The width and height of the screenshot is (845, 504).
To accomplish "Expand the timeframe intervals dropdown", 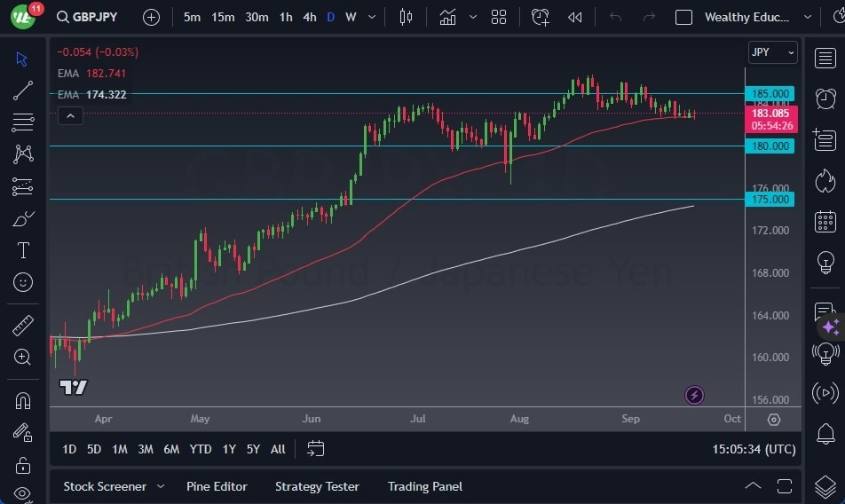I will 372,17.
